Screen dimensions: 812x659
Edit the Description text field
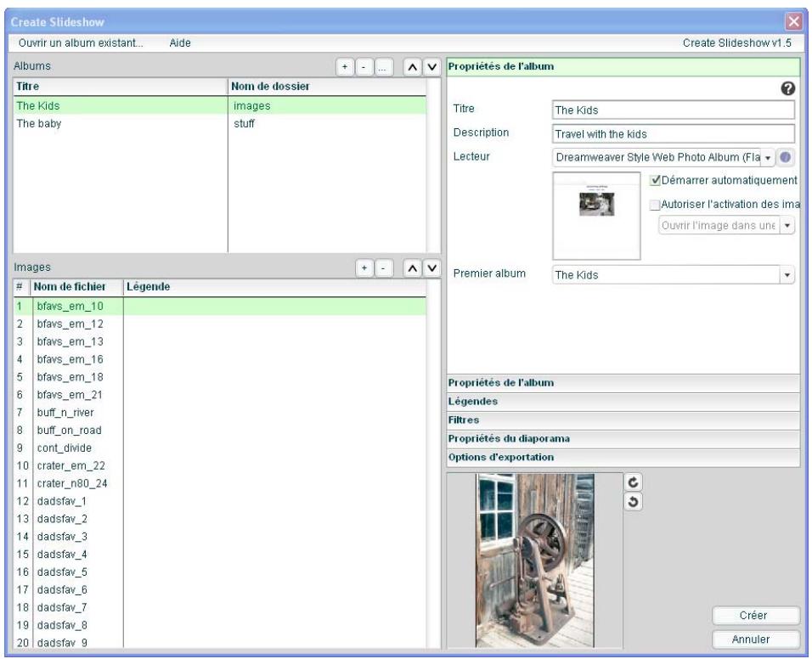pyautogui.click(x=674, y=133)
